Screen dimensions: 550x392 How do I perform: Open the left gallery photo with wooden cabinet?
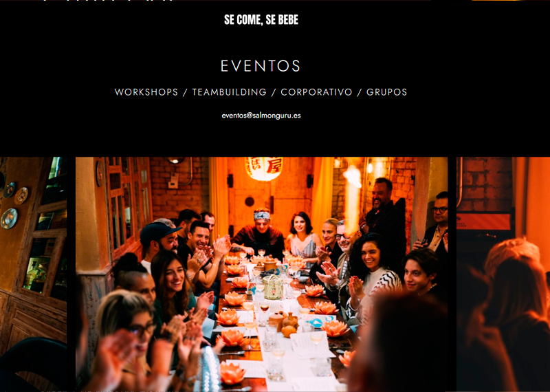33,274
